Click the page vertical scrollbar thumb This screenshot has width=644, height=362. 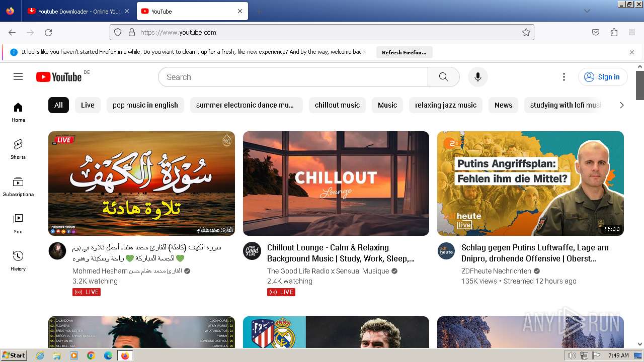[x=639, y=85]
